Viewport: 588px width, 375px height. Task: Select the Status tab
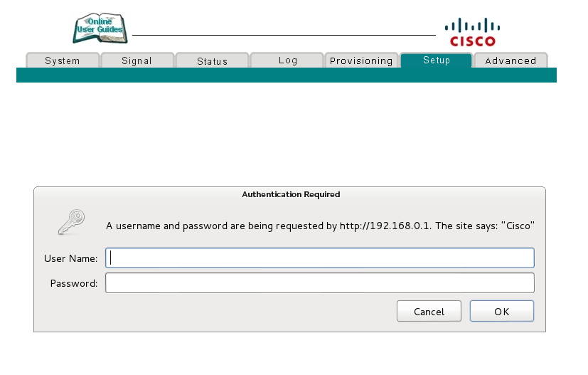point(212,60)
